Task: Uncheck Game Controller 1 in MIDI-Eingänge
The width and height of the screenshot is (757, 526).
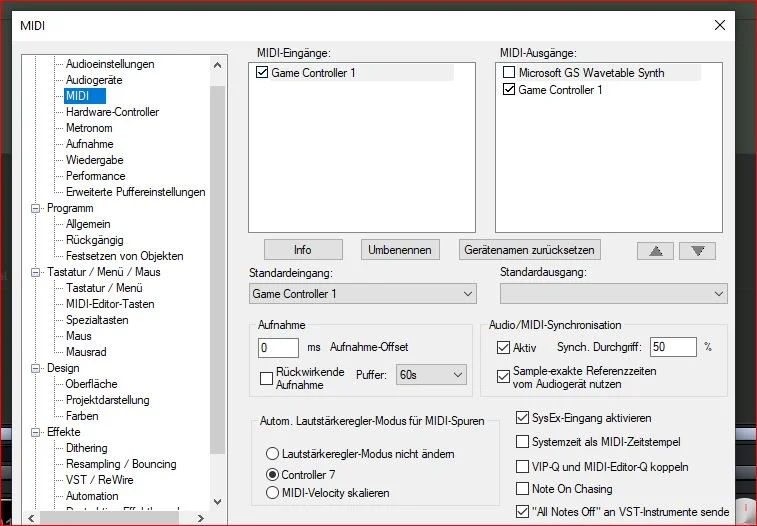Action: [x=262, y=72]
